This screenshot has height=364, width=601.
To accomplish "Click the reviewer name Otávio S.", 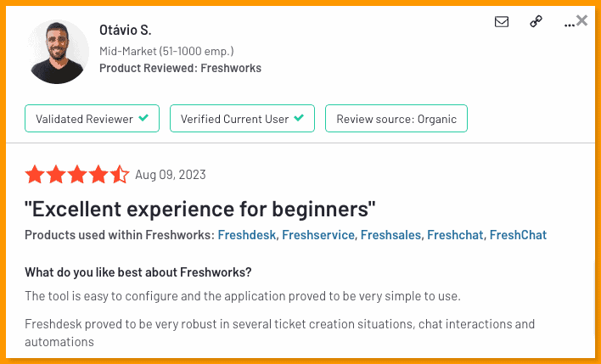I will (x=126, y=30).
